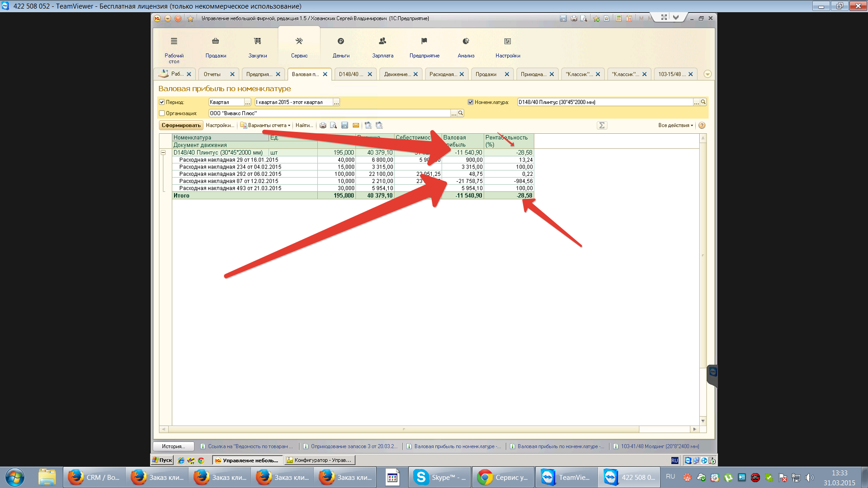This screenshot has height=488, width=868.
Task: Click the Организация input field
Action: click(x=330, y=113)
